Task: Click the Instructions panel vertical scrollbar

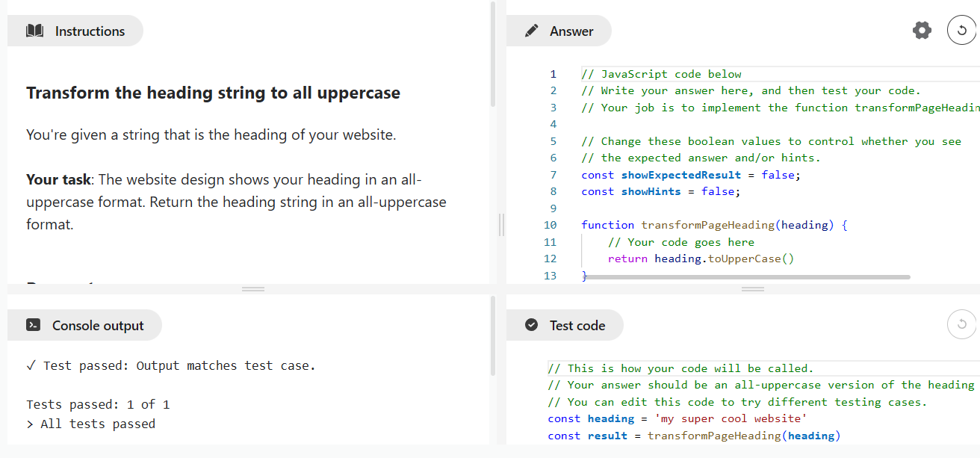Action: click(492, 54)
